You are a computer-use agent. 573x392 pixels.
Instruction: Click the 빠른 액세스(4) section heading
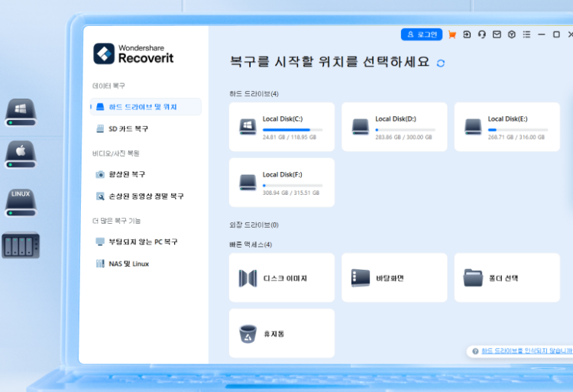(251, 245)
